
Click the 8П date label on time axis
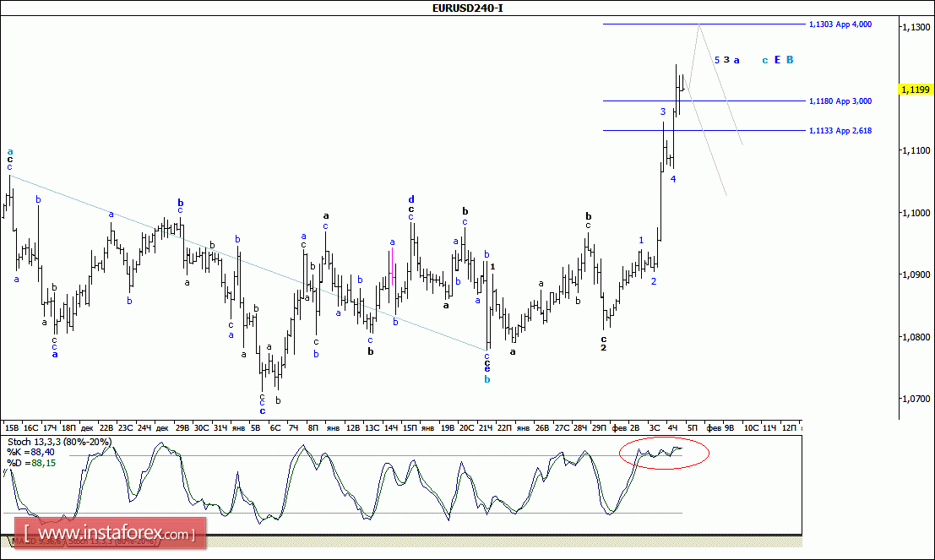point(313,427)
